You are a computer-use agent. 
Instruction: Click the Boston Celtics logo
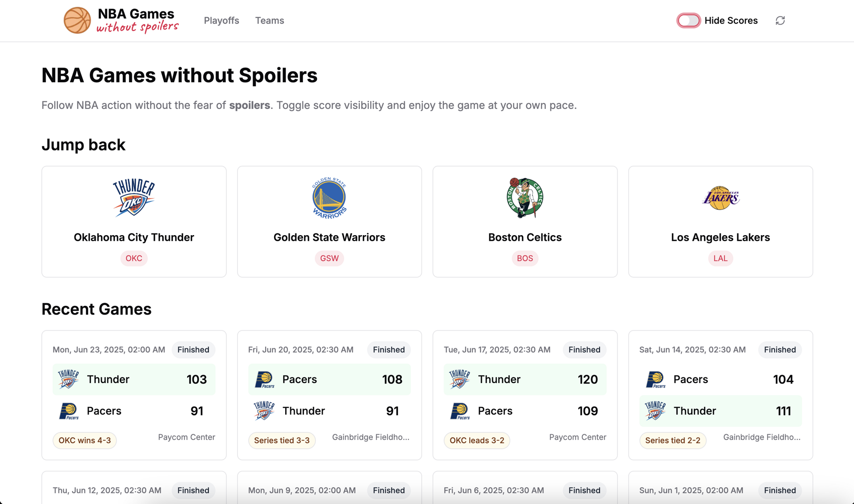tap(525, 197)
